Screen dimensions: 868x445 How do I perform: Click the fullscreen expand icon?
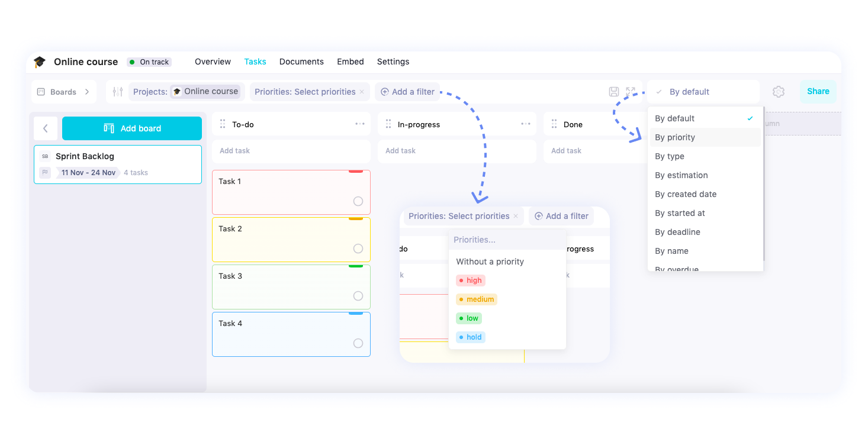[x=629, y=92]
